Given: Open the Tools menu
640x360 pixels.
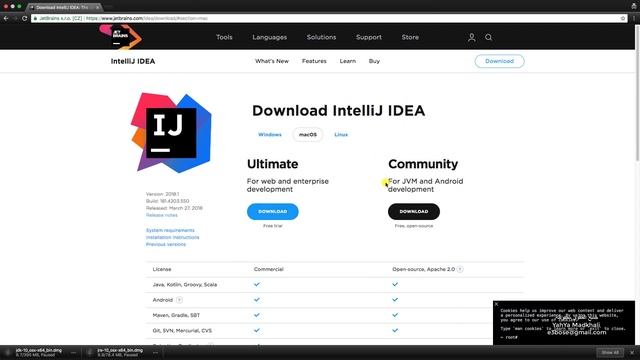Looking at the screenshot, I should click(x=224, y=37).
